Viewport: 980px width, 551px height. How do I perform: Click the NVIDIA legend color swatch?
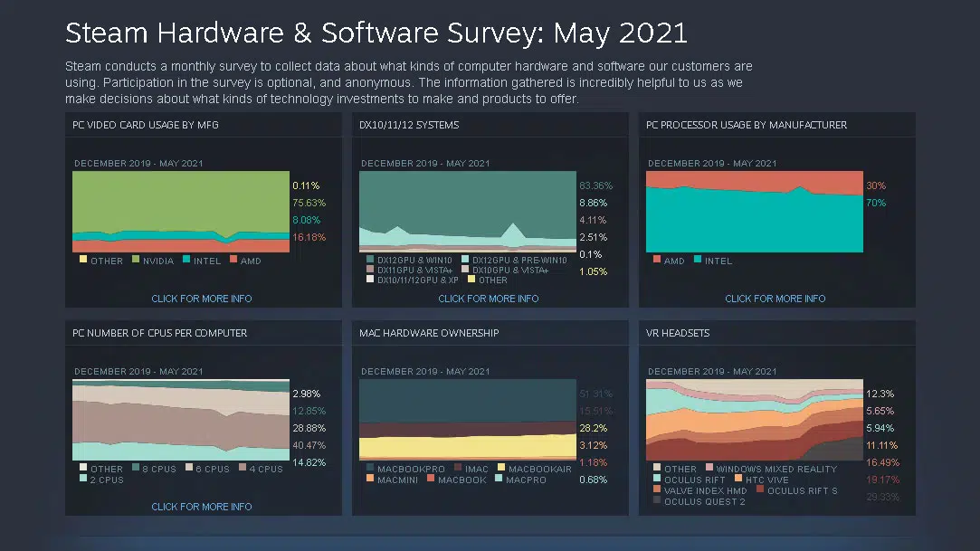click(x=136, y=260)
